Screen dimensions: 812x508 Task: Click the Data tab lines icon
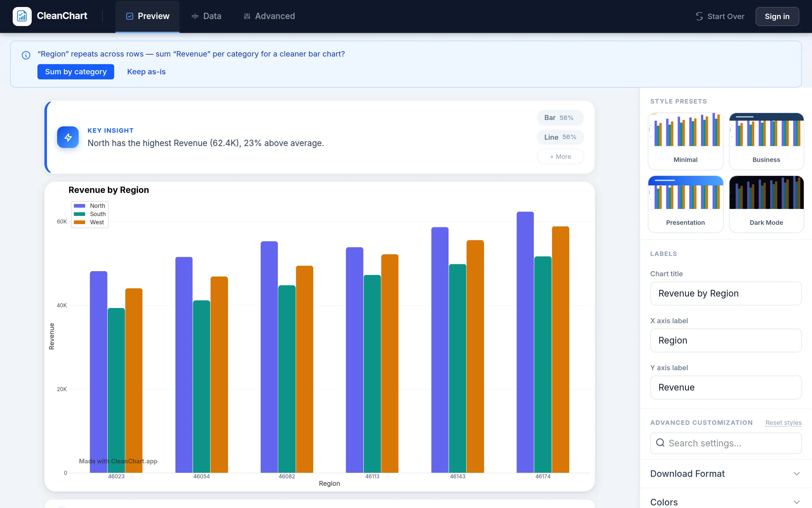[x=195, y=16]
